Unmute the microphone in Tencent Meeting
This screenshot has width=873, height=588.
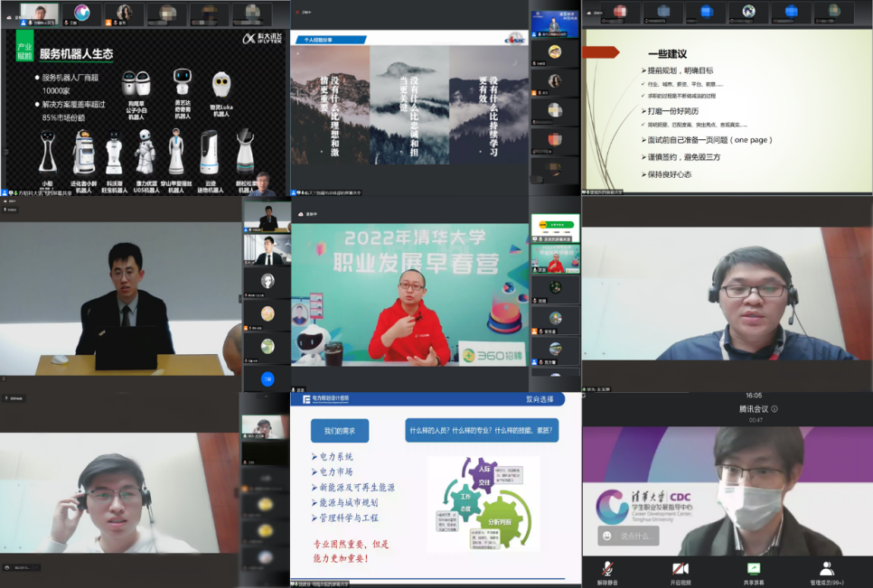coord(606,571)
